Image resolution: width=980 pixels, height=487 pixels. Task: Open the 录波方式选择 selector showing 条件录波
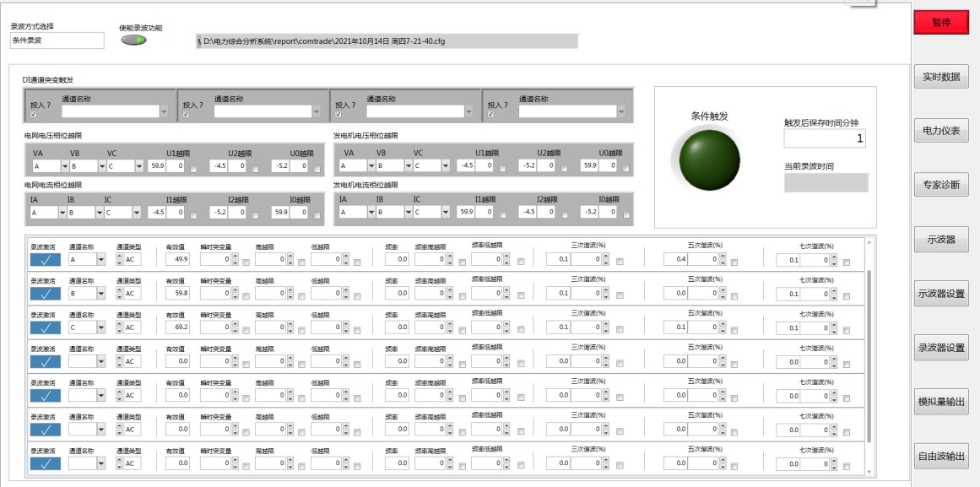click(x=57, y=41)
